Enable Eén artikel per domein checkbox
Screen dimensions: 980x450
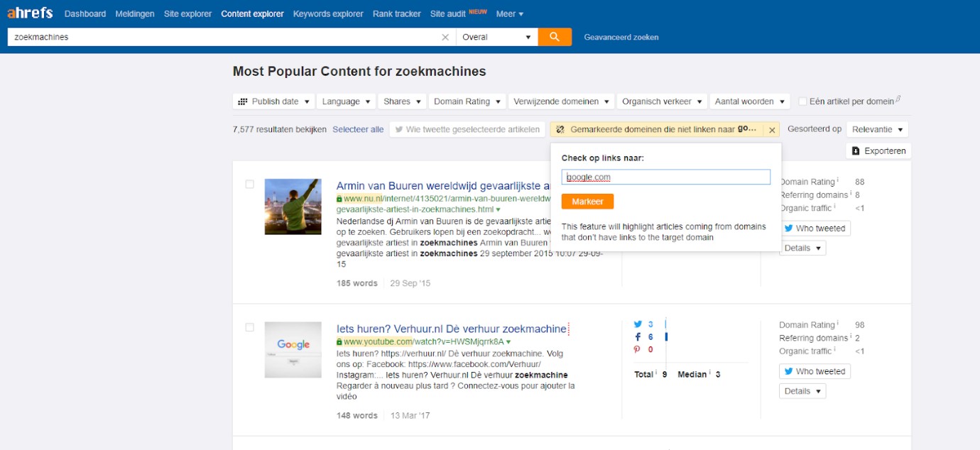(802, 101)
